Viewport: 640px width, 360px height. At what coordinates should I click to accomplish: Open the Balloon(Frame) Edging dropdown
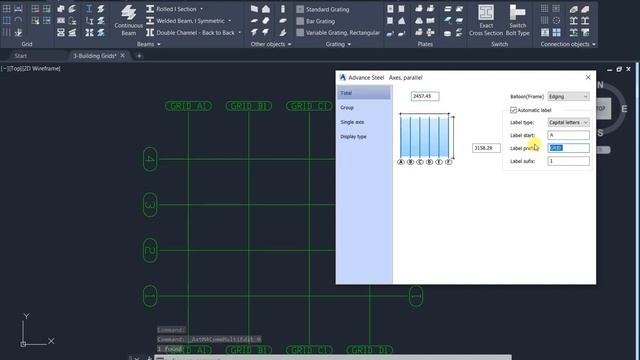pyautogui.click(x=568, y=96)
